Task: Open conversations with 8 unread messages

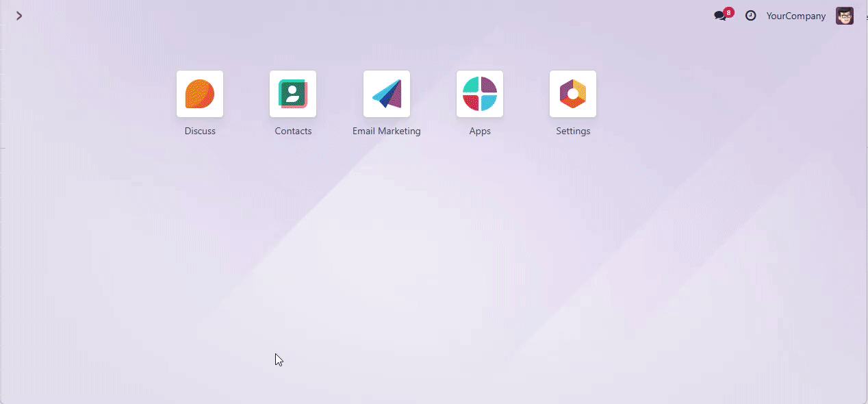Action: [x=723, y=15]
